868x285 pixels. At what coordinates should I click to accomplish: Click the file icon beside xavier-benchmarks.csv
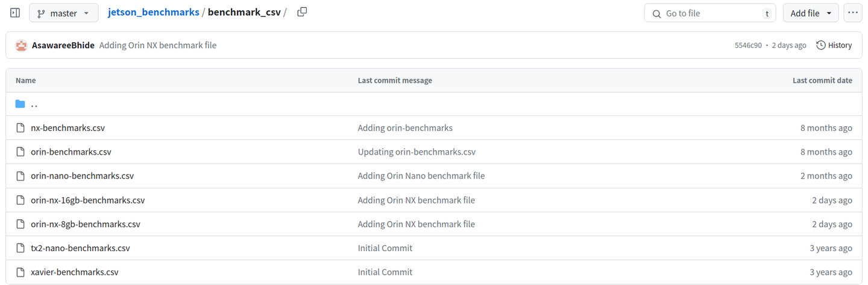pyautogui.click(x=20, y=272)
